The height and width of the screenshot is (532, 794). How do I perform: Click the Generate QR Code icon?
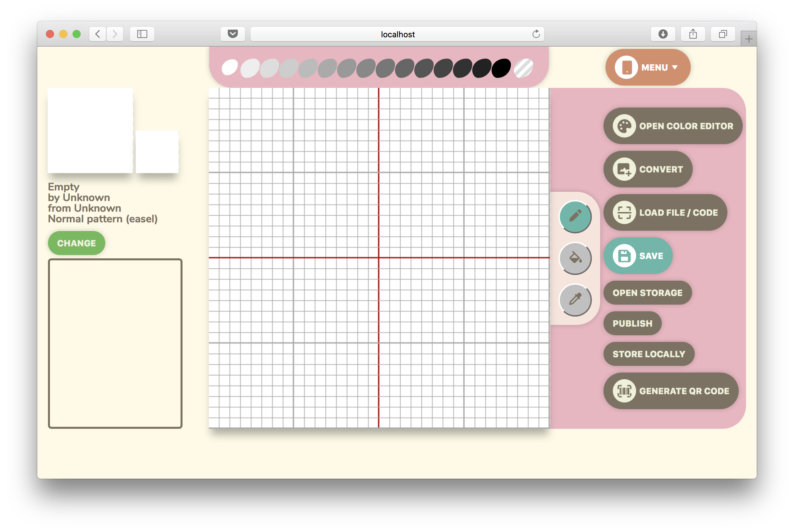[x=623, y=391]
